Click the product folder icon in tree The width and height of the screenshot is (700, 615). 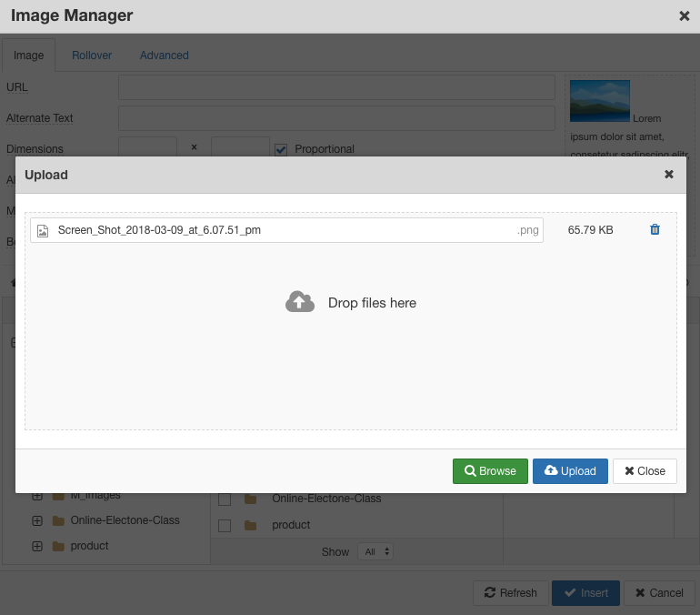click(58, 546)
